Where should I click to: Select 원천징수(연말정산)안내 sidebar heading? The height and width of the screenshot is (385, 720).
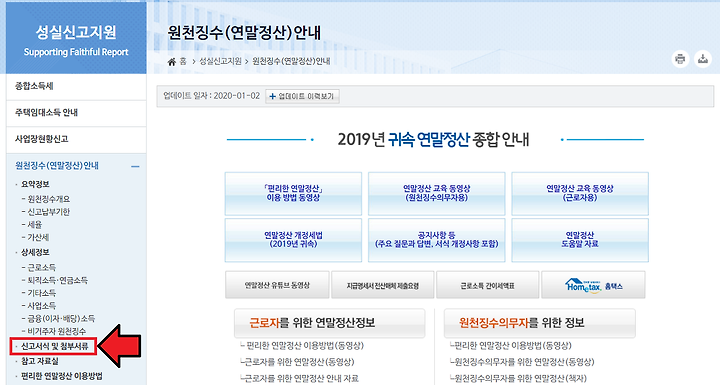click(x=57, y=166)
